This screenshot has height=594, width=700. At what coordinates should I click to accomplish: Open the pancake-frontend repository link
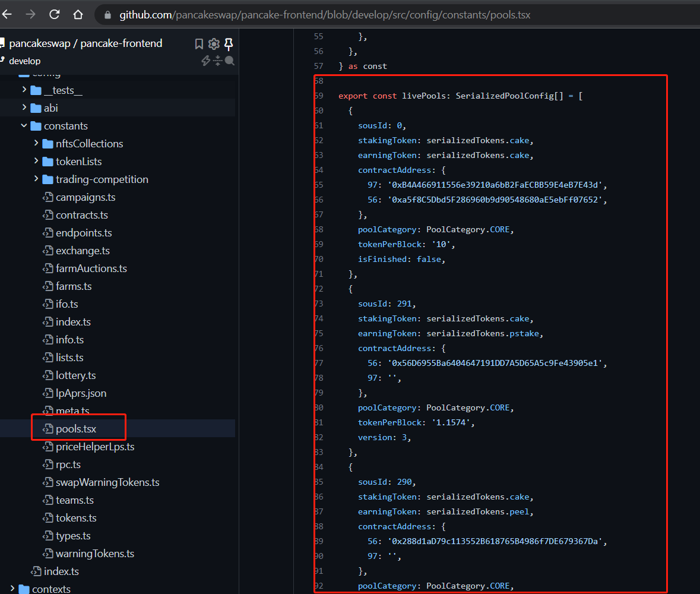pyautogui.click(x=121, y=43)
